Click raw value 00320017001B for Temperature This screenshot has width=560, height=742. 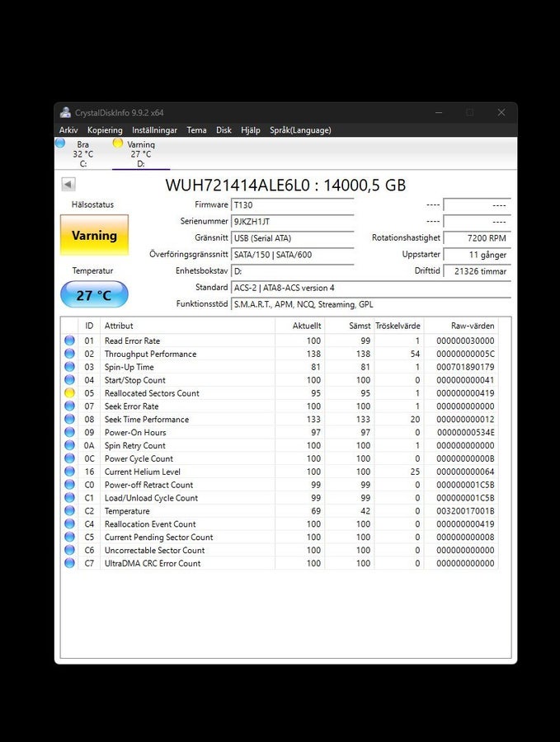click(465, 510)
